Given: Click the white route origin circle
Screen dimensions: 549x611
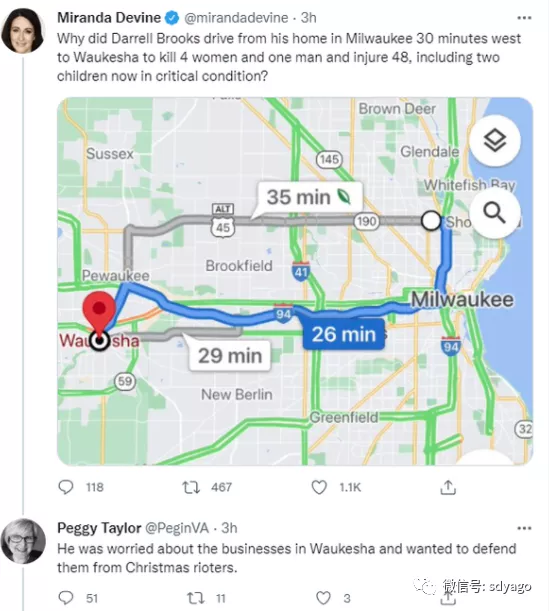Looking at the screenshot, I should [x=431, y=221].
